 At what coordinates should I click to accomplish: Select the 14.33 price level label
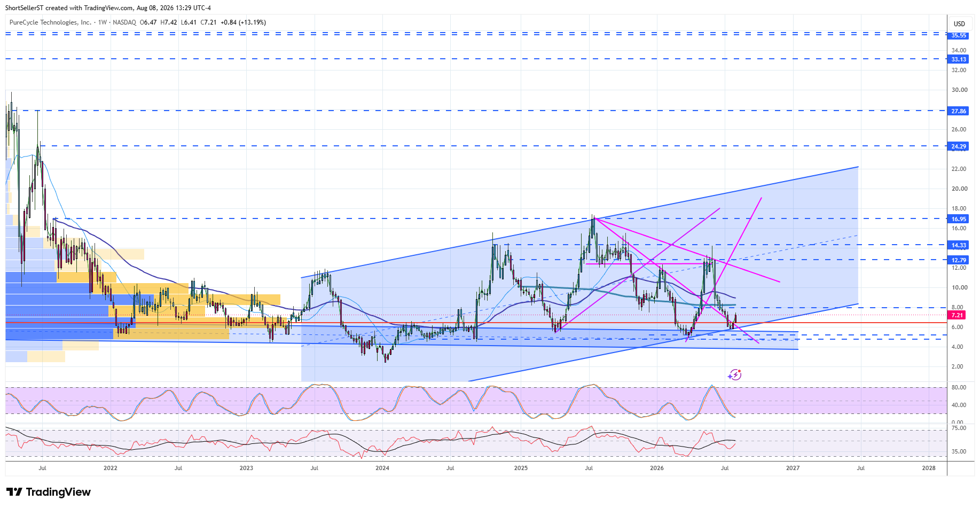pos(959,245)
